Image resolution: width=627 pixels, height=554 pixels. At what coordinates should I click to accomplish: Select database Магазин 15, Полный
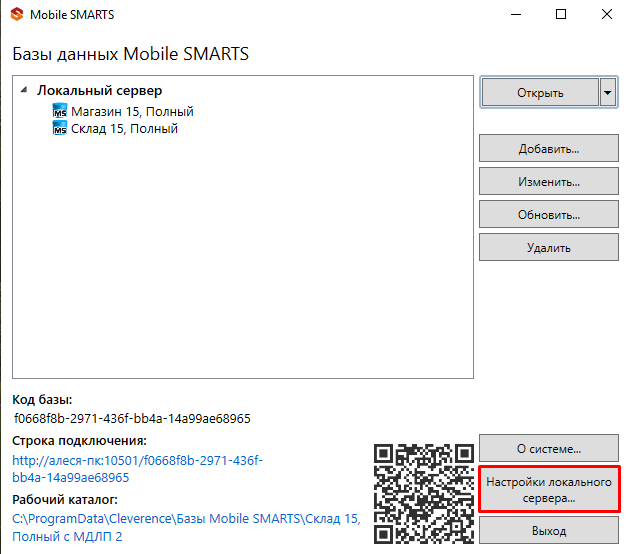132,111
